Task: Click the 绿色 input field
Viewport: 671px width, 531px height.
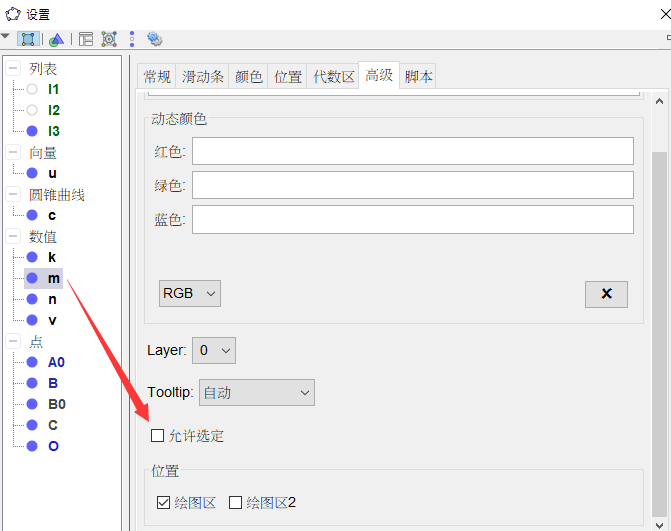Action: coord(413,185)
